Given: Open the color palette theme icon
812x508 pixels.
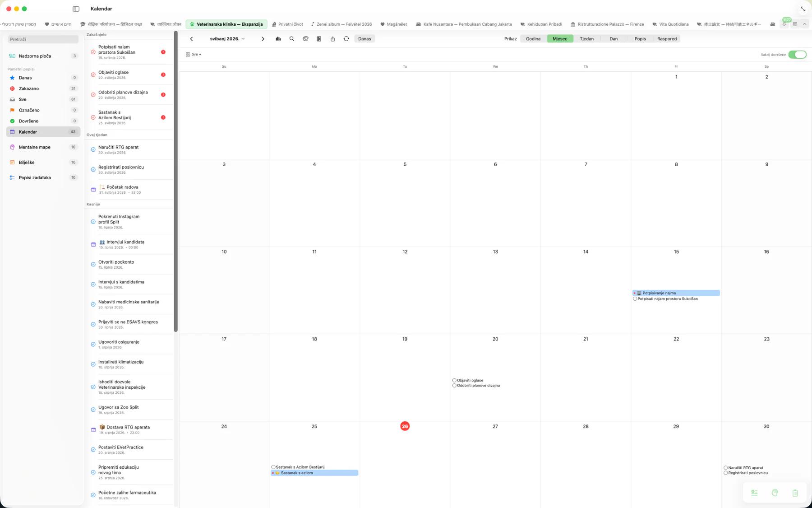Looking at the screenshot, I should 305,39.
